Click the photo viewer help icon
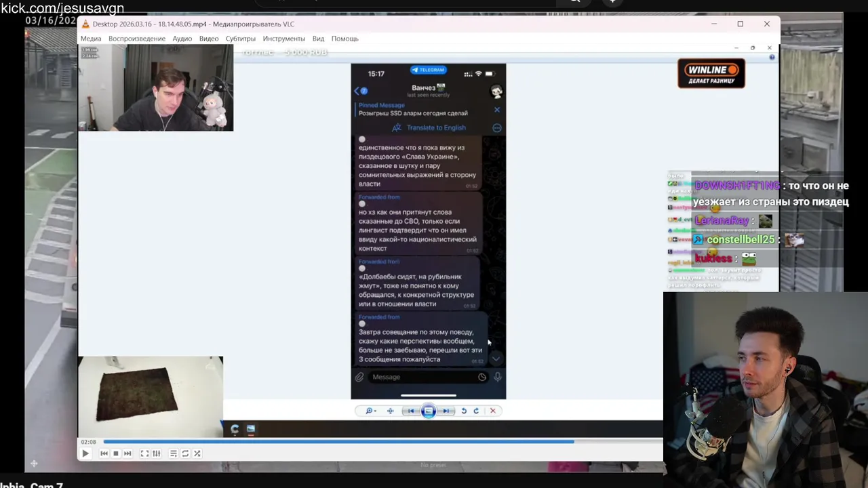This screenshot has width=868, height=488. click(x=772, y=58)
